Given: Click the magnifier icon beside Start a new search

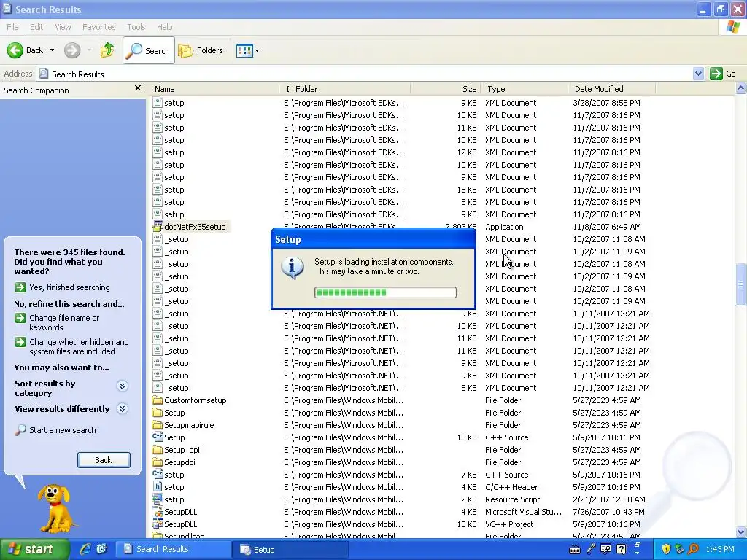Looking at the screenshot, I should [20, 430].
